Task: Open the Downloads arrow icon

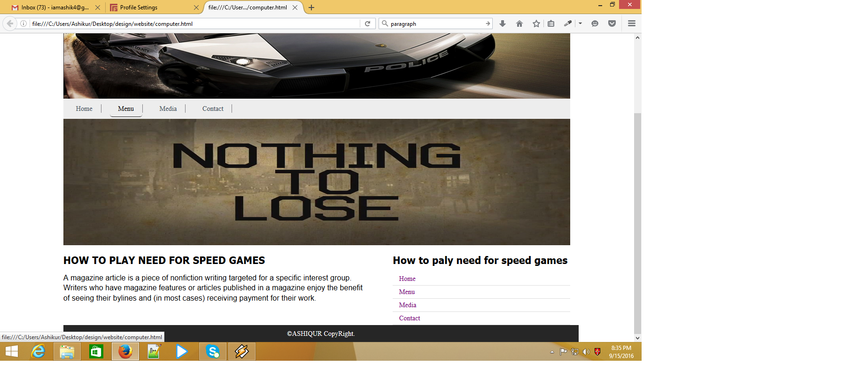Action: tap(503, 23)
